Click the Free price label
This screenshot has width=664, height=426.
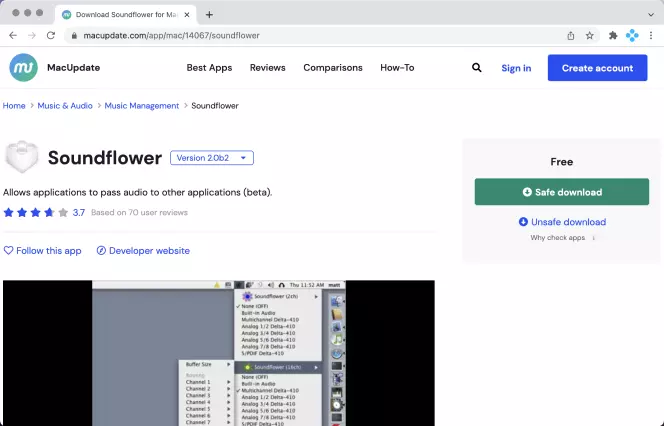[562, 162]
